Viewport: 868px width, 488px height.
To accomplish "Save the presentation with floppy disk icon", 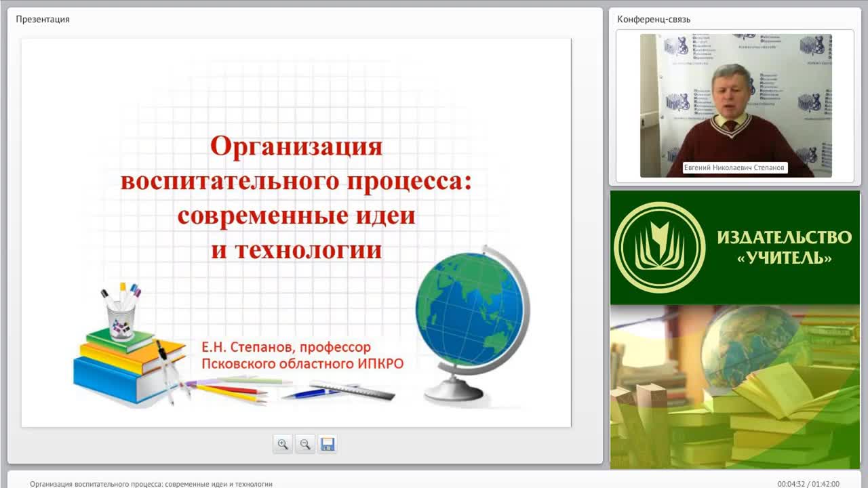I will [328, 445].
